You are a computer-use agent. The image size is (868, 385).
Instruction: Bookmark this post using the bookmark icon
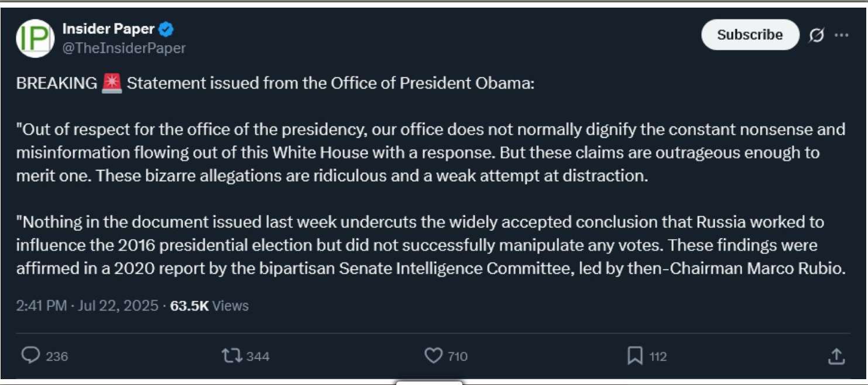pyautogui.click(x=635, y=355)
